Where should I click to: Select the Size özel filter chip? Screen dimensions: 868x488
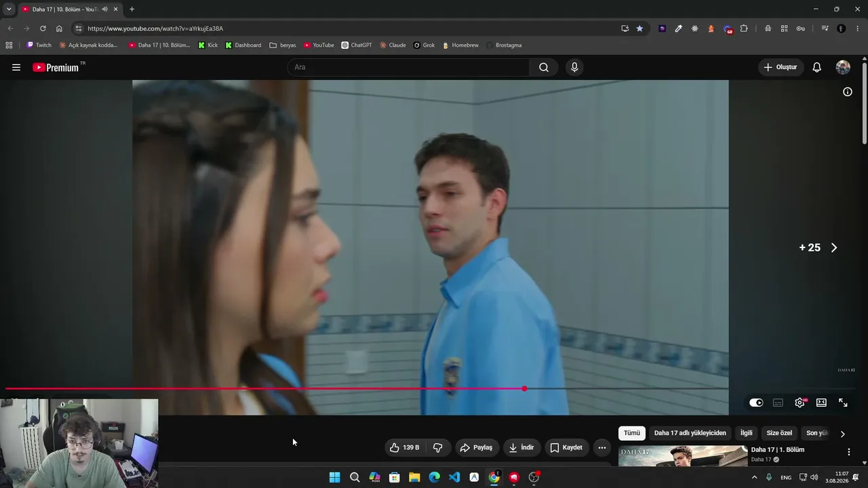tap(779, 433)
